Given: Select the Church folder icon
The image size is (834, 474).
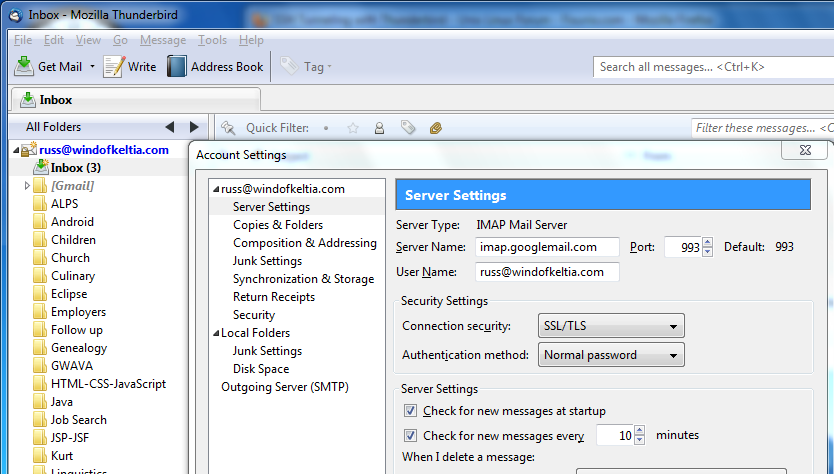Looking at the screenshot, I should coord(40,258).
